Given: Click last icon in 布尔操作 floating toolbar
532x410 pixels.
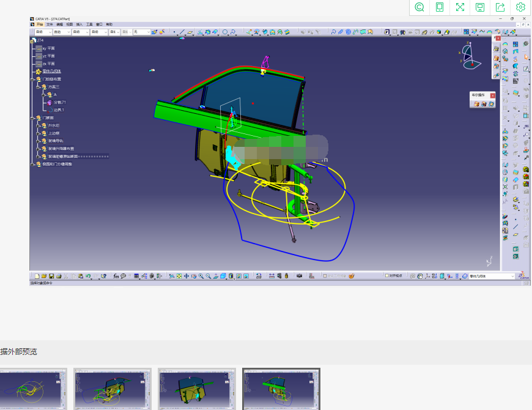Looking at the screenshot, I should (491, 104).
